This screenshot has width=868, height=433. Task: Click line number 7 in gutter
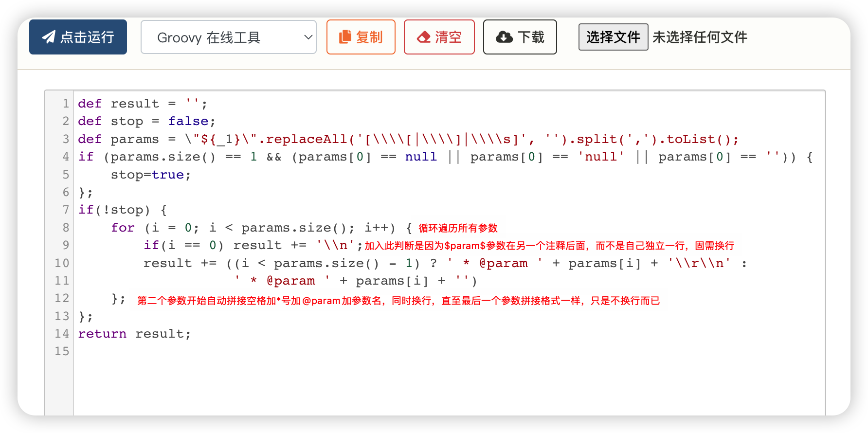click(x=66, y=210)
